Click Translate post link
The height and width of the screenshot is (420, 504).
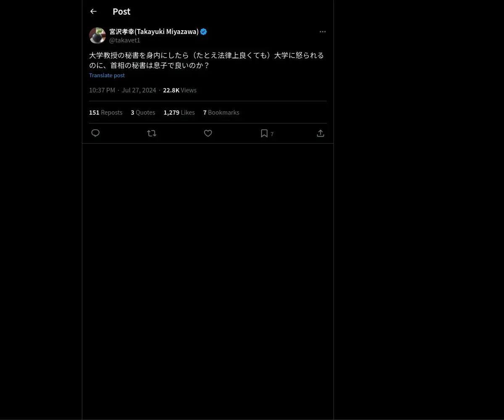(107, 75)
